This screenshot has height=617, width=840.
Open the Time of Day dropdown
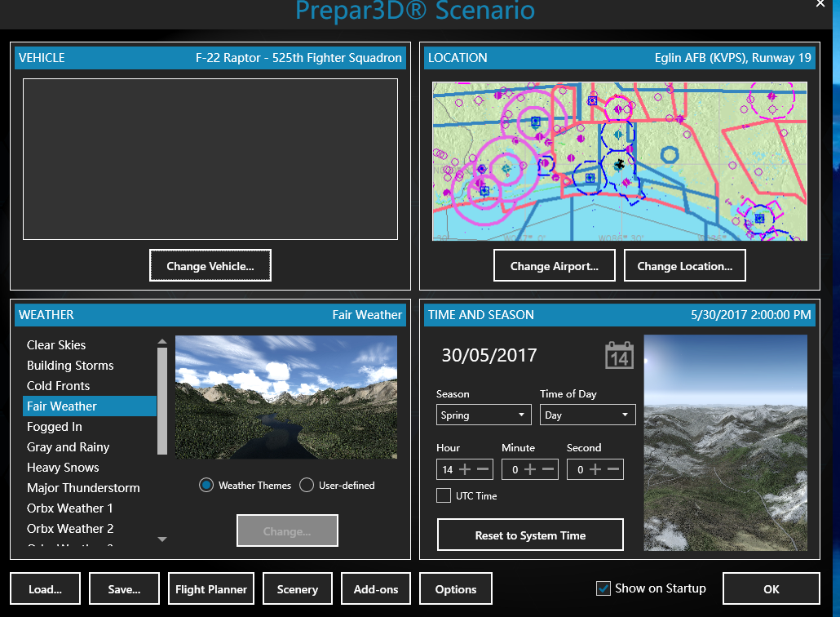pyautogui.click(x=587, y=415)
